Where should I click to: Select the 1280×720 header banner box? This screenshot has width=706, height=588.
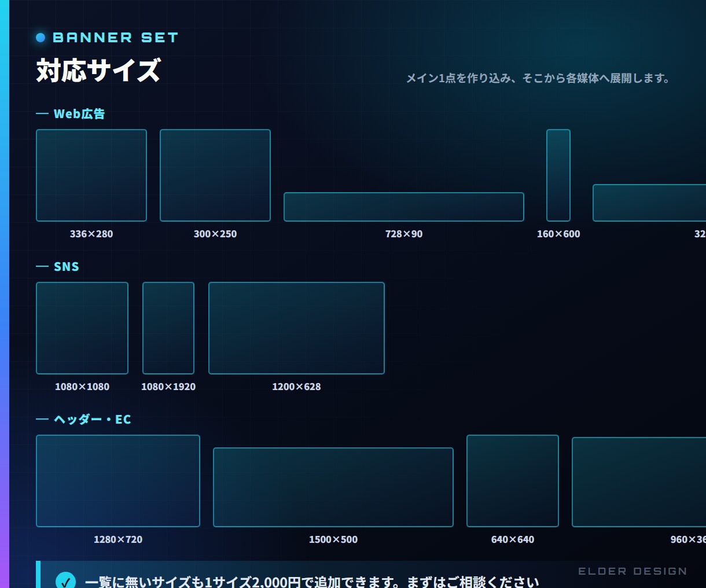[x=118, y=481]
